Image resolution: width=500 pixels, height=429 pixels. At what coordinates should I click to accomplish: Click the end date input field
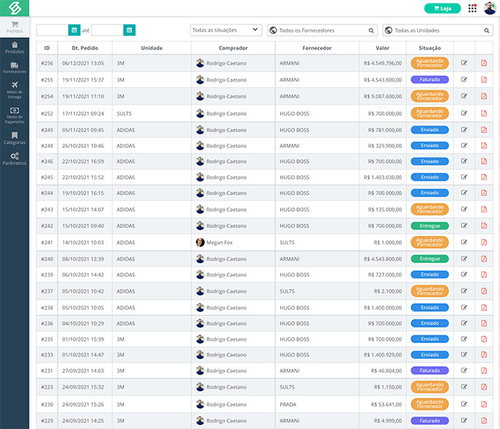coord(107,30)
